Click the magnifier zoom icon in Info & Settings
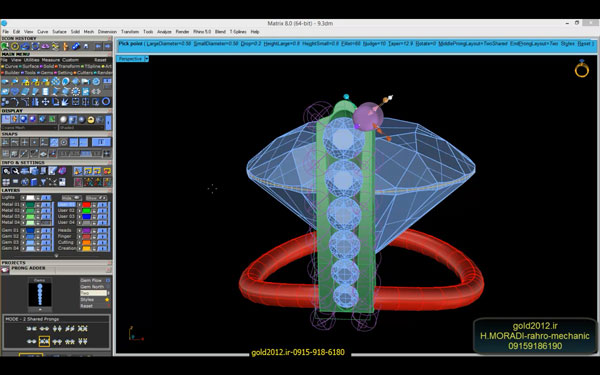This screenshot has height=375, width=600. 6,171
